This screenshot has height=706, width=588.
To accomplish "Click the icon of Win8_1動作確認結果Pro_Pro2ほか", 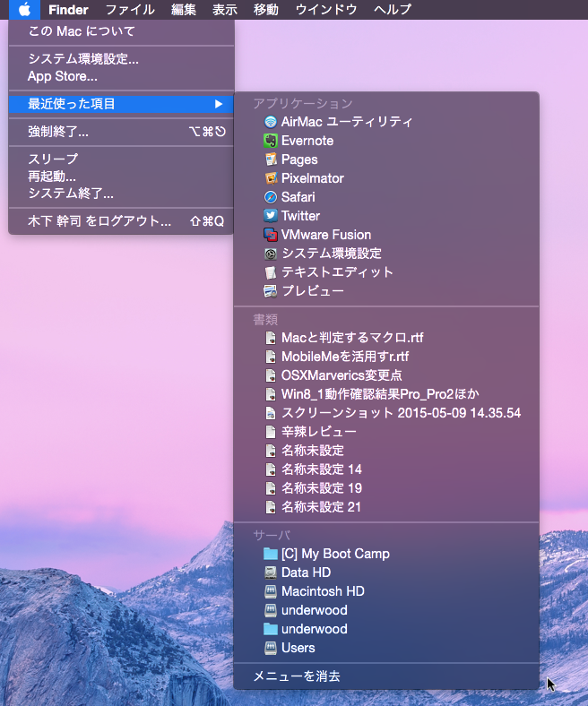I will (x=271, y=394).
